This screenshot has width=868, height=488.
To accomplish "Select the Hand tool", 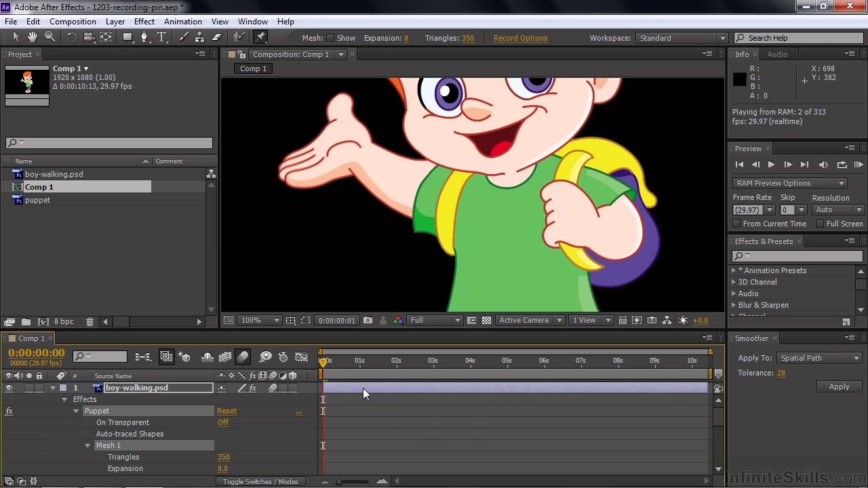I will tap(33, 37).
